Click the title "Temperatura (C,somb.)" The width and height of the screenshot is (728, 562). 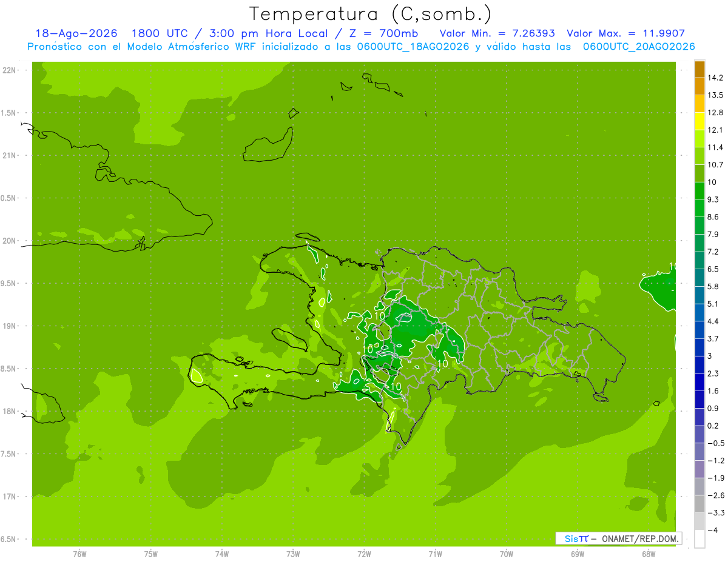pyautogui.click(x=370, y=13)
